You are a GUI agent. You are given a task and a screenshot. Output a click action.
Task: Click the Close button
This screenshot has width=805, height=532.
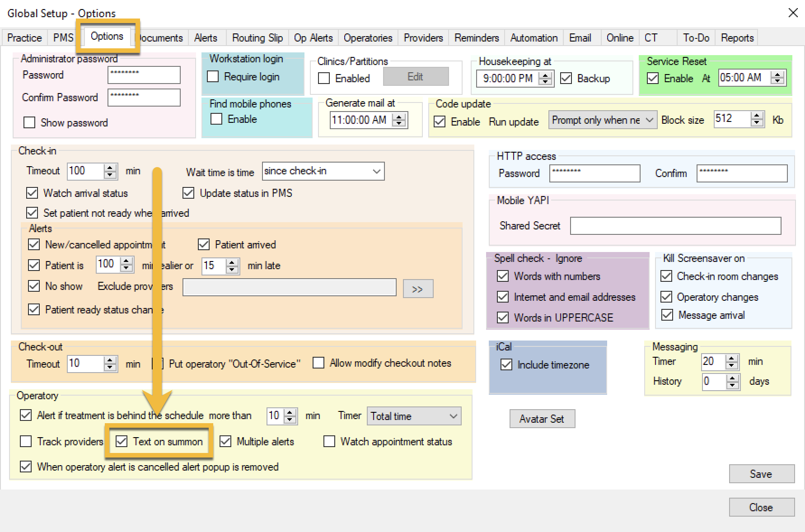pos(761,507)
